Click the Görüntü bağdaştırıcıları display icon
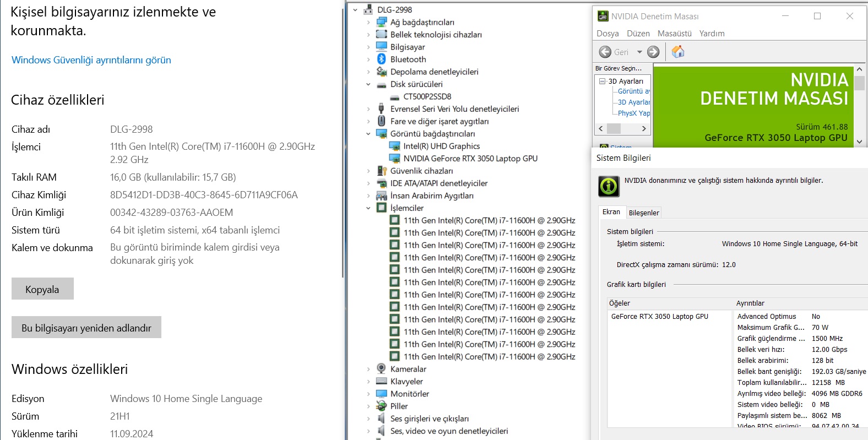 pos(381,133)
